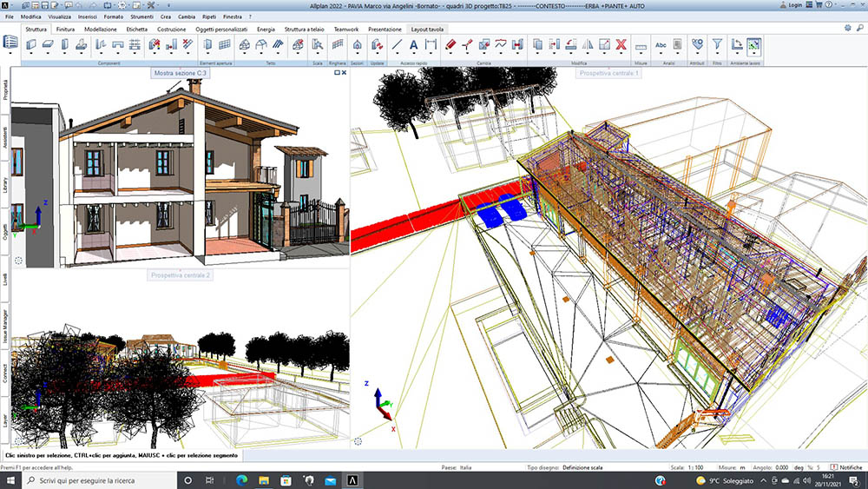This screenshot has height=489, width=868.
Task: Open the Sezioni section tool
Action: click(x=357, y=45)
